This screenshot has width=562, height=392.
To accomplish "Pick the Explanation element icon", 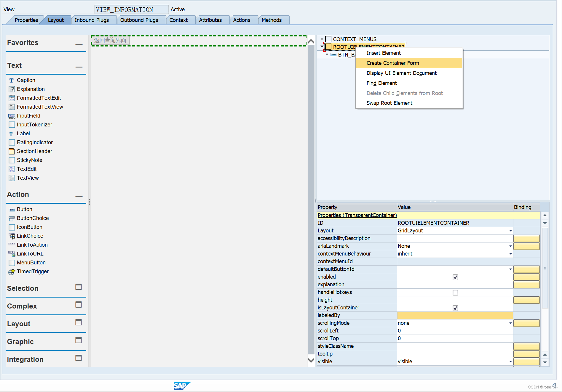I will pos(12,89).
